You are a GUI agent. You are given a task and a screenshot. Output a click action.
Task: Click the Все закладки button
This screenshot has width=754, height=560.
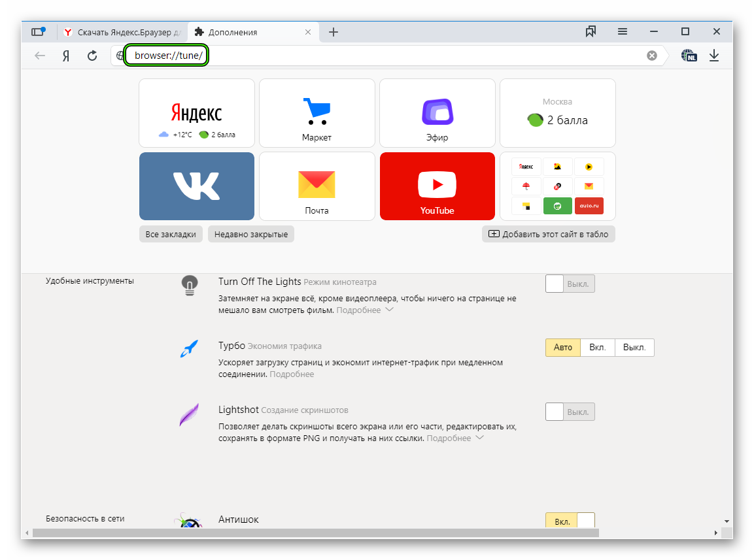(171, 234)
